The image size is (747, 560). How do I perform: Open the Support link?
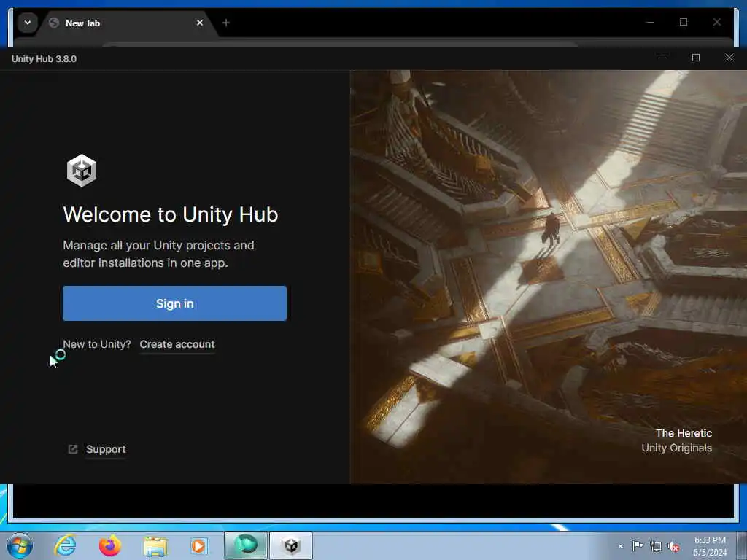tap(106, 449)
